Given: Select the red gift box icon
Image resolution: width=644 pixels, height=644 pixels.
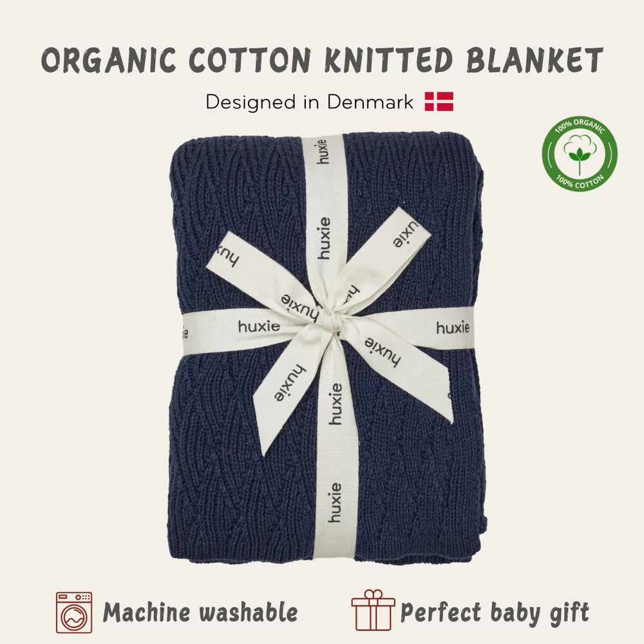Looking at the screenshot, I should (x=373, y=611).
